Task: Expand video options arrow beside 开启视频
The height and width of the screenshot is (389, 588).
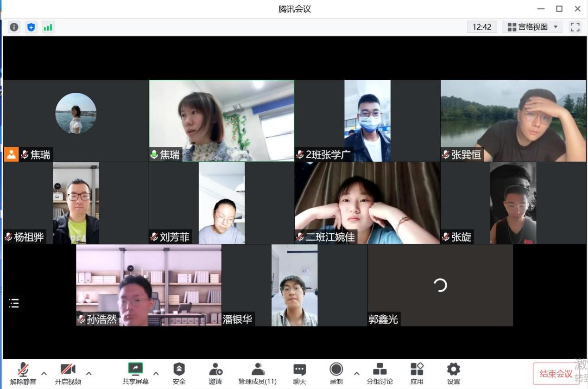Action: click(x=89, y=373)
